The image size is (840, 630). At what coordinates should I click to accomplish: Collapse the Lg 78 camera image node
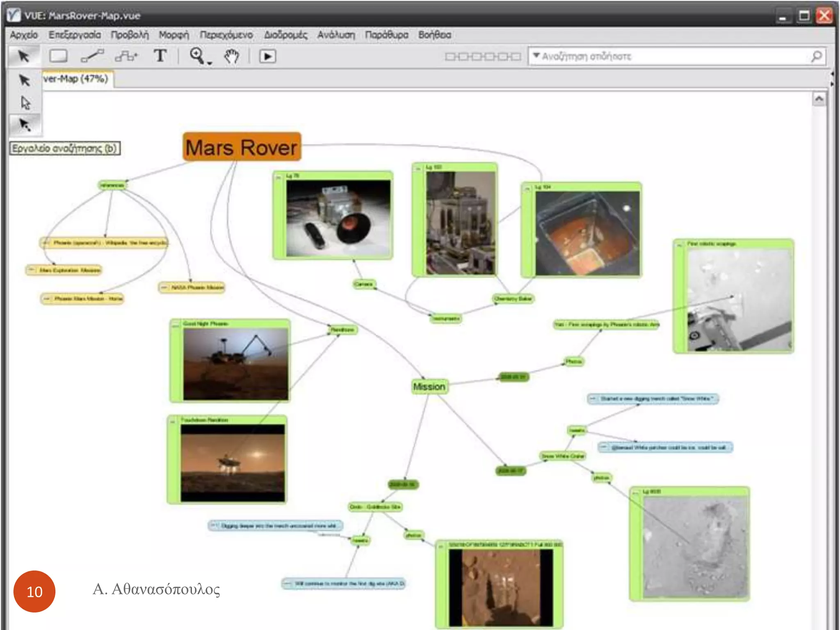(x=278, y=178)
